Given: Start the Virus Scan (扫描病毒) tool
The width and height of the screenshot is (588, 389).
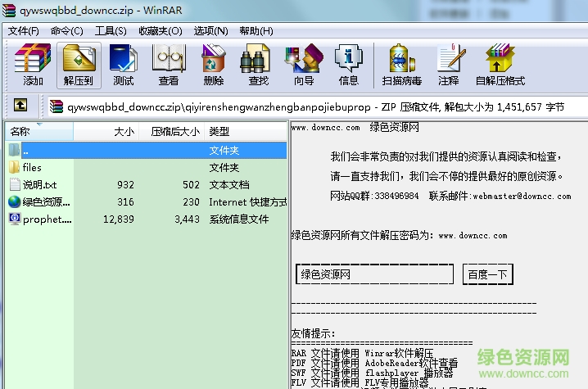Looking at the screenshot, I should (x=401, y=66).
